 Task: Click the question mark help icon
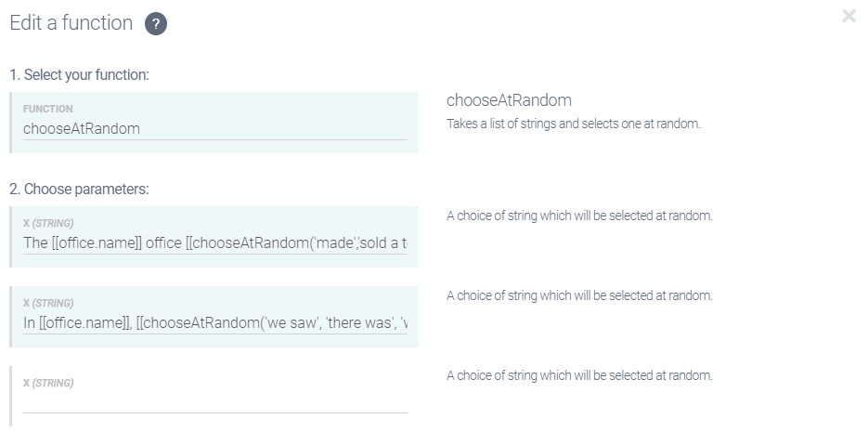156,24
